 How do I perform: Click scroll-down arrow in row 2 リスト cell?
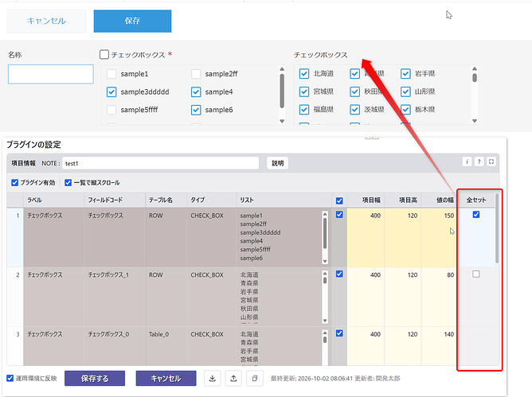(325, 321)
